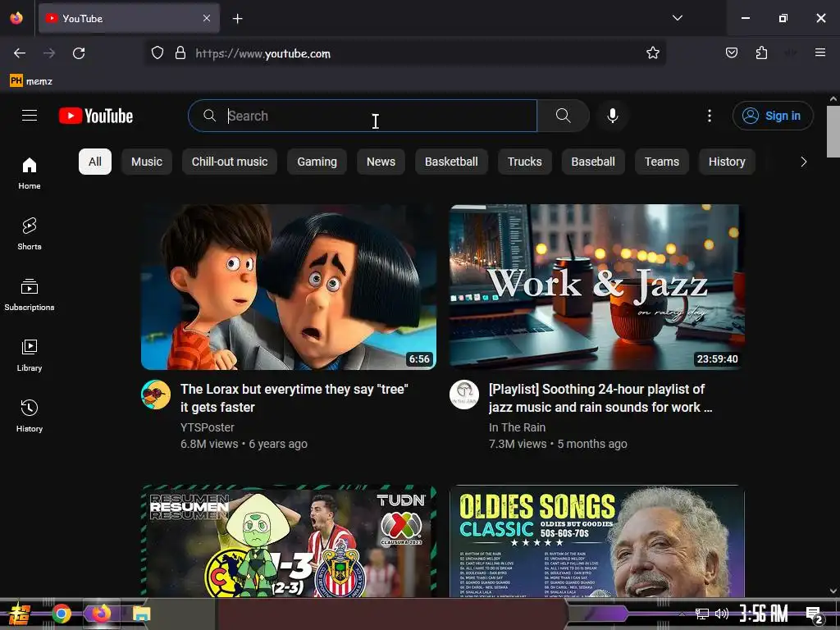This screenshot has width=840, height=630.
Task: Close the YouTube tab
Action: click(x=206, y=18)
